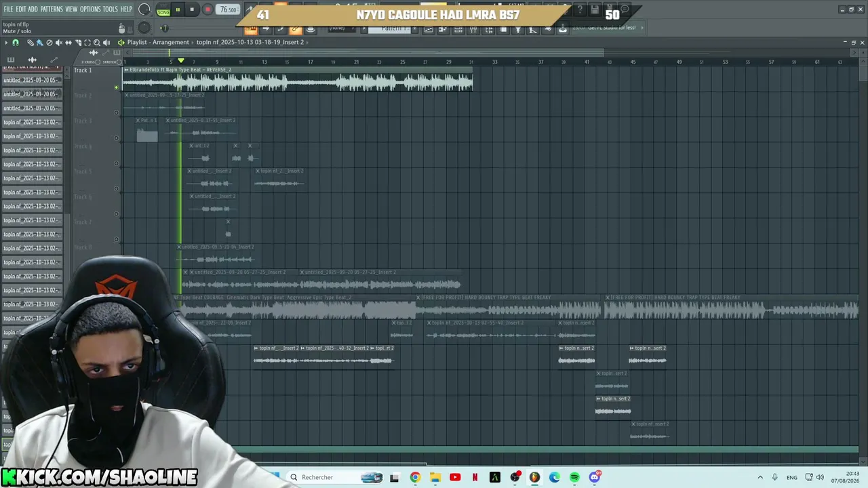Screen dimensions: 868x488
Task: Toggle the Track 1 mute switch
Action: point(117,87)
